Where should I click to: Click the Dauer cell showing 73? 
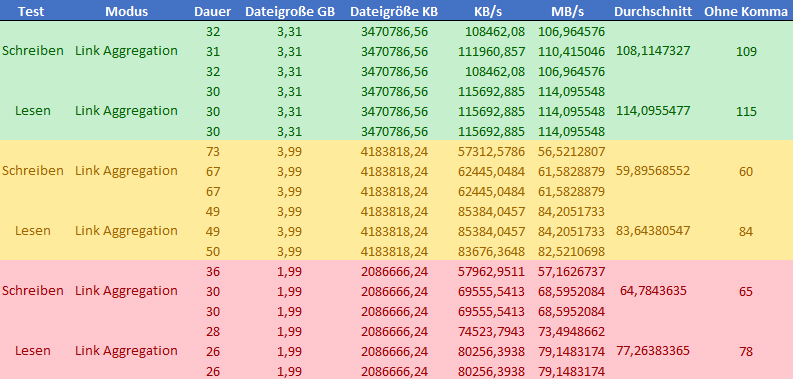(x=213, y=152)
